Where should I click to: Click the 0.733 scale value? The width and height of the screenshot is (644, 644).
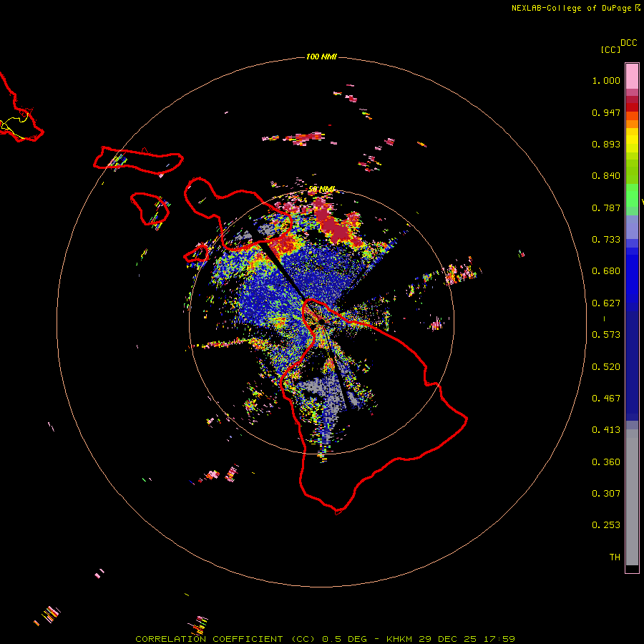point(606,240)
